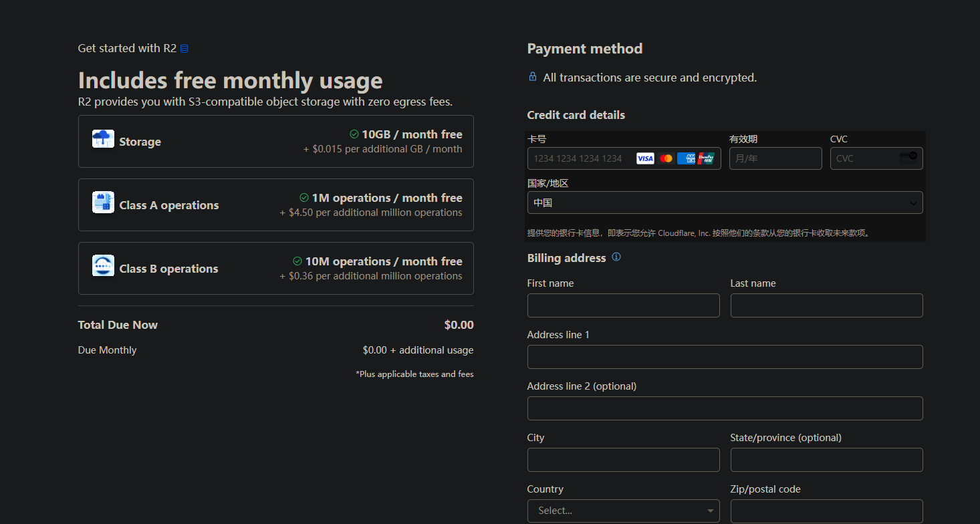Screen dimensions: 980x524
Task: Click the Class A operations icon
Action: click(x=103, y=203)
